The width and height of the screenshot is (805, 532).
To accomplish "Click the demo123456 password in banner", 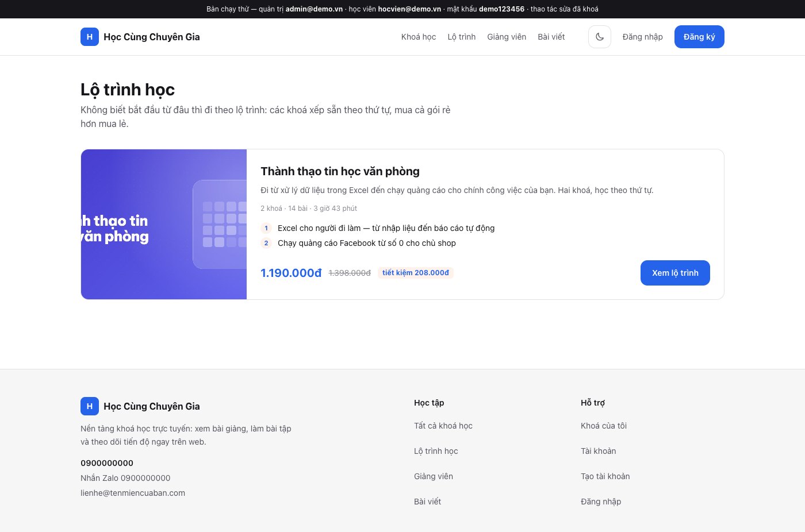I will [501, 9].
